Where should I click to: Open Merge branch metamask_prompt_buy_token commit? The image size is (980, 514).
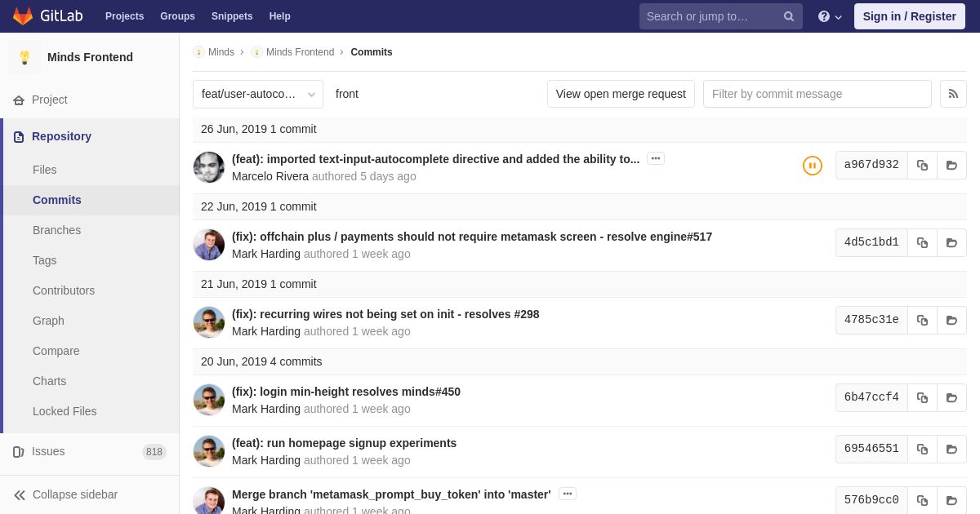[x=391, y=494]
